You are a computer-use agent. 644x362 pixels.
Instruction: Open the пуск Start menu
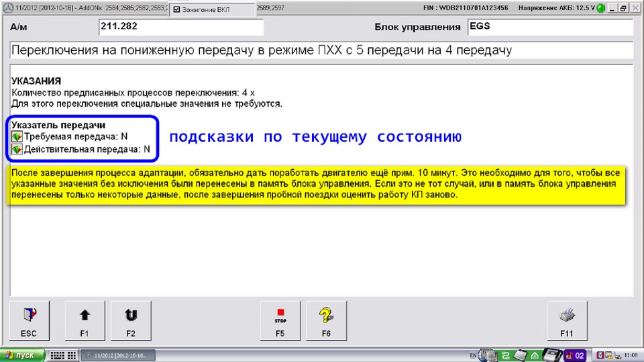click(x=22, y=355)
